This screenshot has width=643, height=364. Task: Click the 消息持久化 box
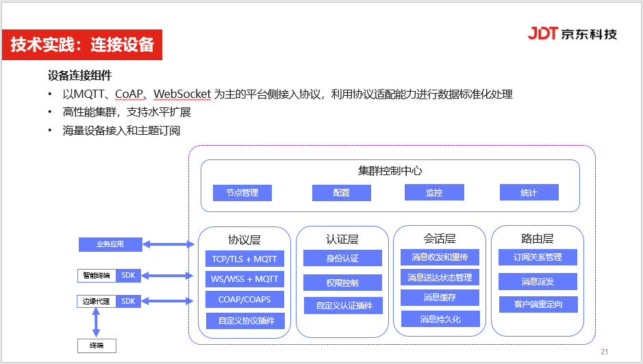point(440,319)
